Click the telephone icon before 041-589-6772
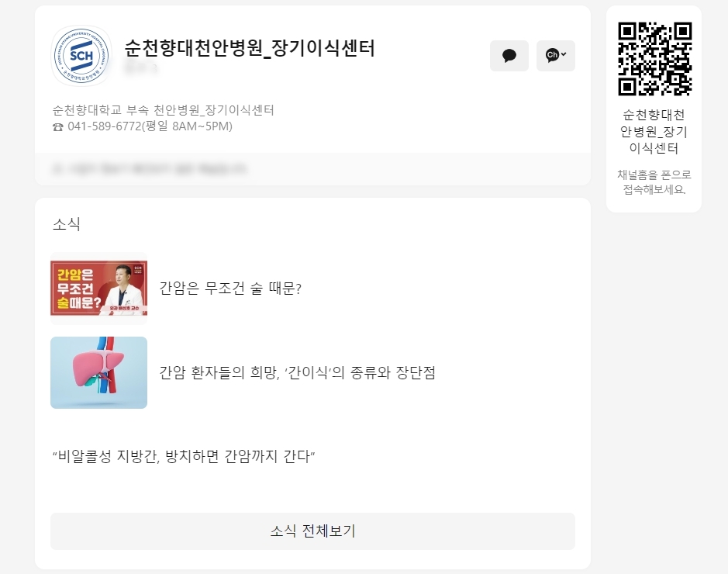This screenshot has height=574, width=728. pos(58,126)
